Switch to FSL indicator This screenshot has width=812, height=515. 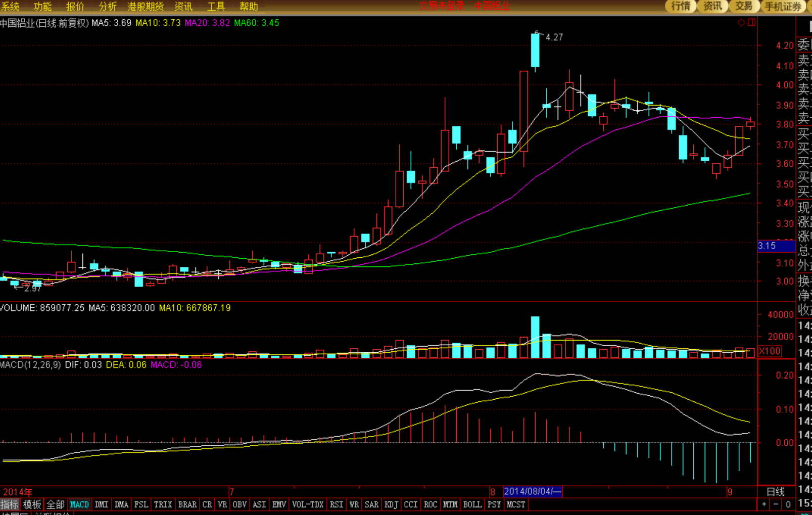141,504
